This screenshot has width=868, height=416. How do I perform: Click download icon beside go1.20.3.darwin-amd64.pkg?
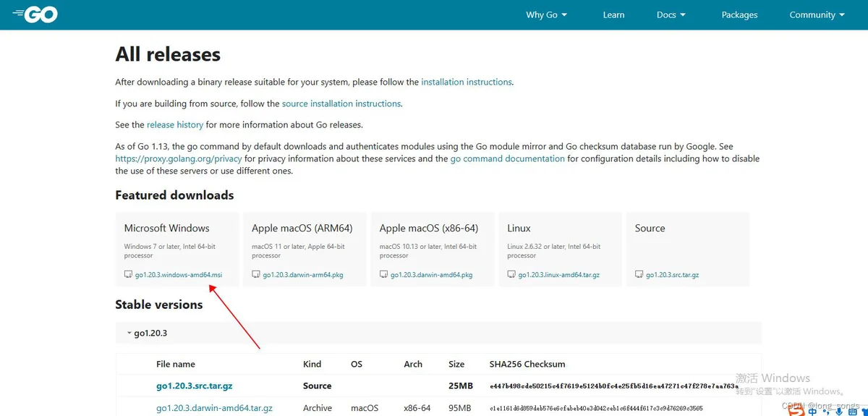coord(383,275)
